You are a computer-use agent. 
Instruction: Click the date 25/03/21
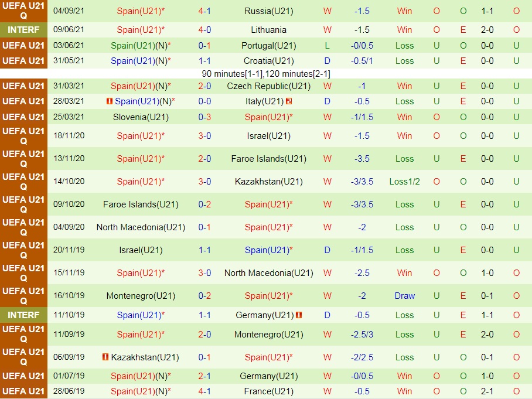point(69,117)
